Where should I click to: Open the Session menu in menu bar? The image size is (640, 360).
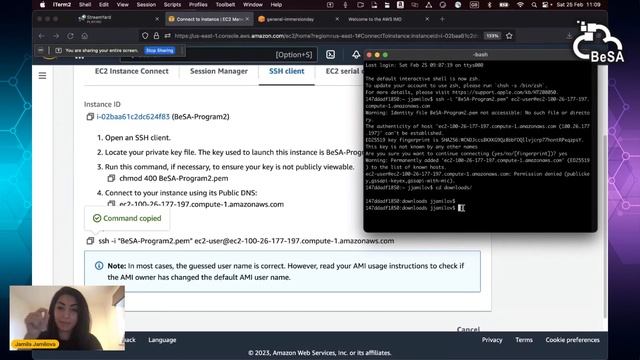click(146, 4)
